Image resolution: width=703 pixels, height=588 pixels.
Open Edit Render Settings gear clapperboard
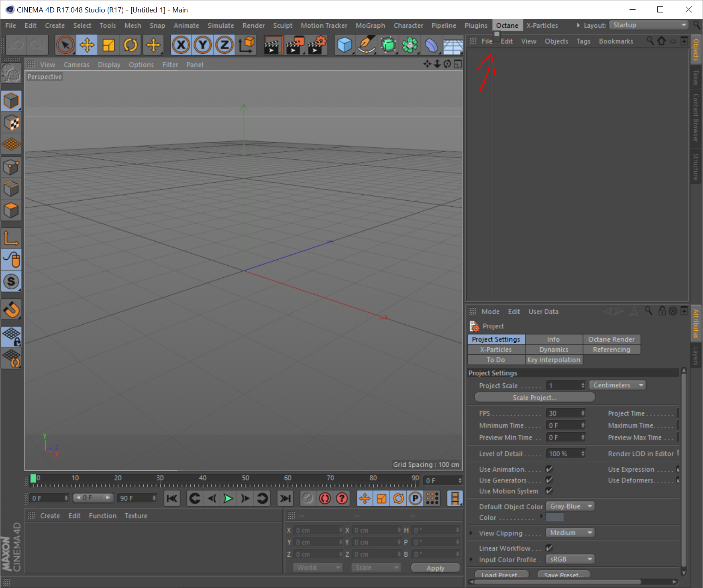coord(317,45)
